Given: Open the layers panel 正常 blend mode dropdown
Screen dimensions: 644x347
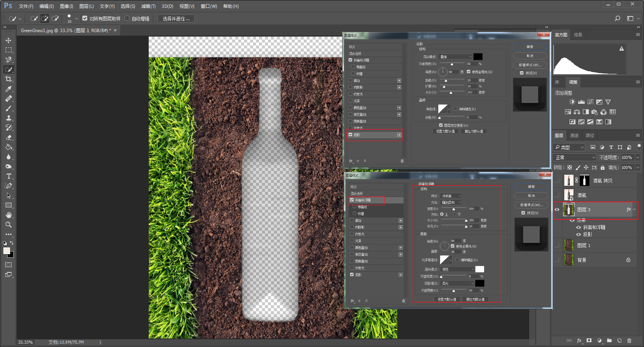Looking at the screenshot, I should coord(575,157).
